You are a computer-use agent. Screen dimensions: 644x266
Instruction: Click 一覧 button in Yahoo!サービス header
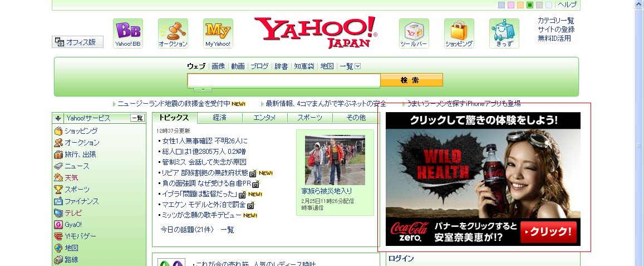[137, 118]
